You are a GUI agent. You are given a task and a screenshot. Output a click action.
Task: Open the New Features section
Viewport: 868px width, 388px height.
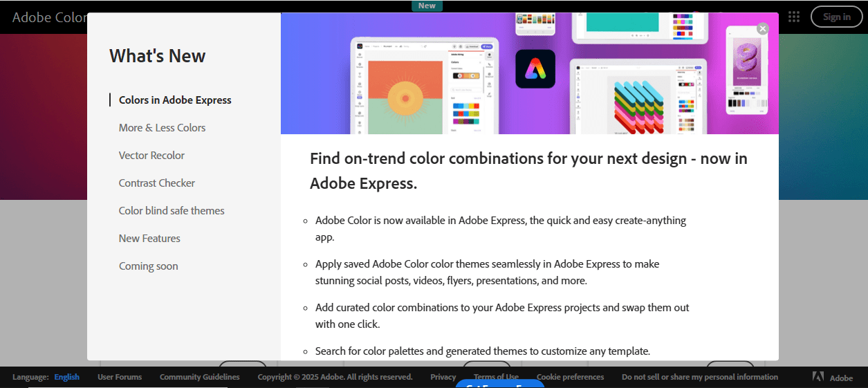pyautogui.click(x=149, y=238)
